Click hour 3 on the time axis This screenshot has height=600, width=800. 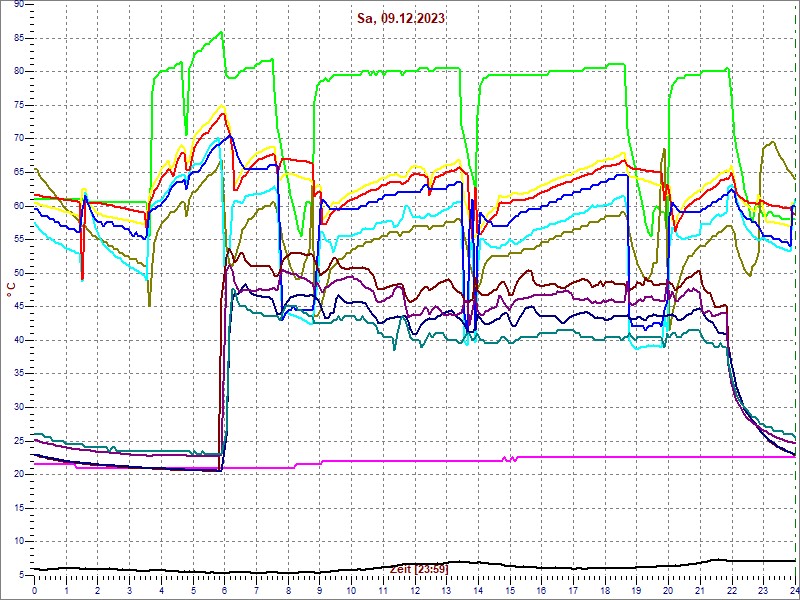tap(130, 590)
